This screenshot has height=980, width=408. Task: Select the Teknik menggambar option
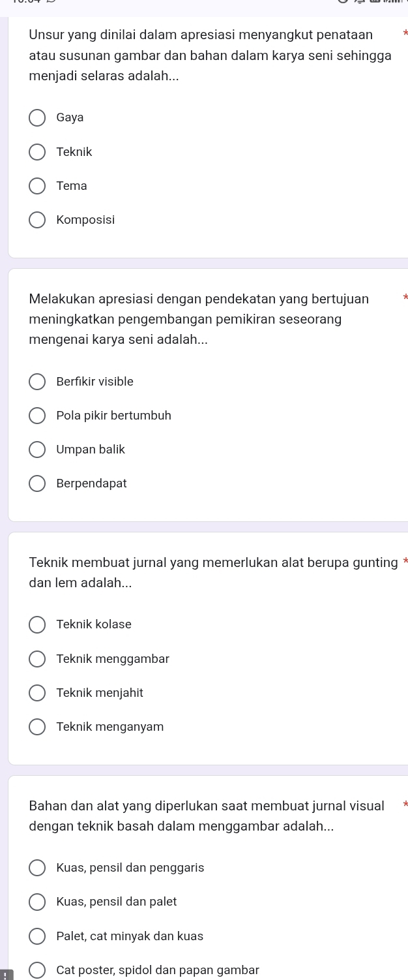(x=37, y=659)
